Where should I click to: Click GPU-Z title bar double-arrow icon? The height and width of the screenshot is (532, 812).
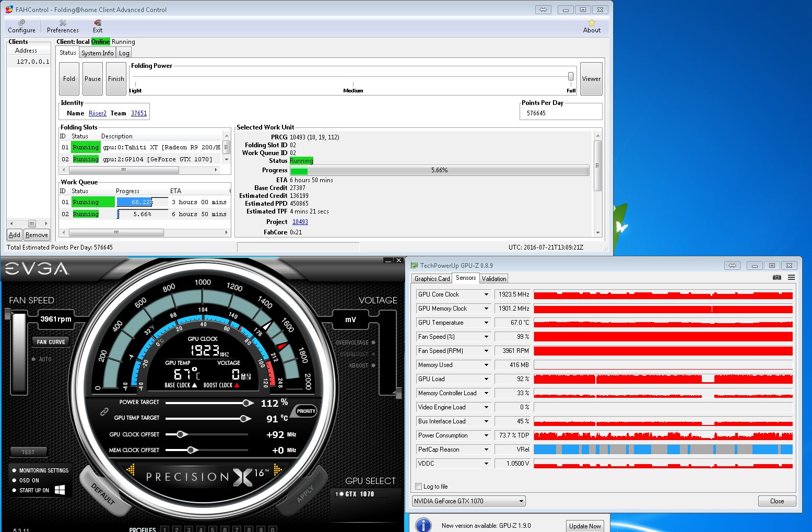coord(732,265)
